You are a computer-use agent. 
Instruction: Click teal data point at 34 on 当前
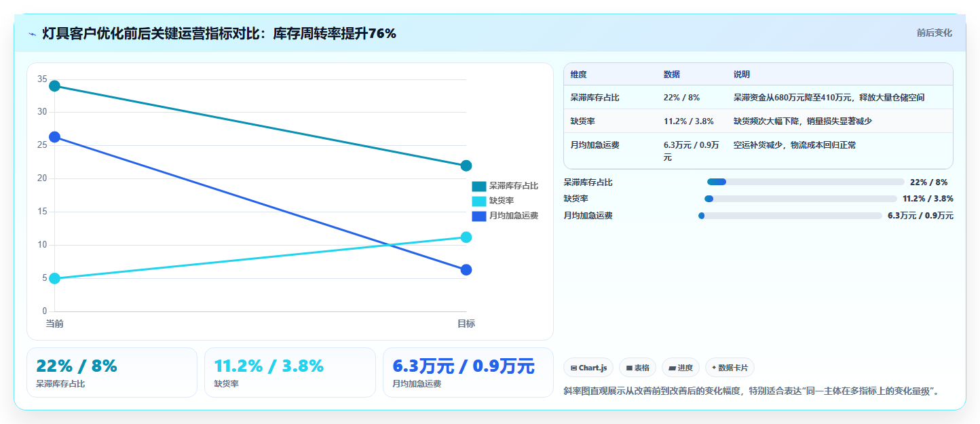[55, 86]
